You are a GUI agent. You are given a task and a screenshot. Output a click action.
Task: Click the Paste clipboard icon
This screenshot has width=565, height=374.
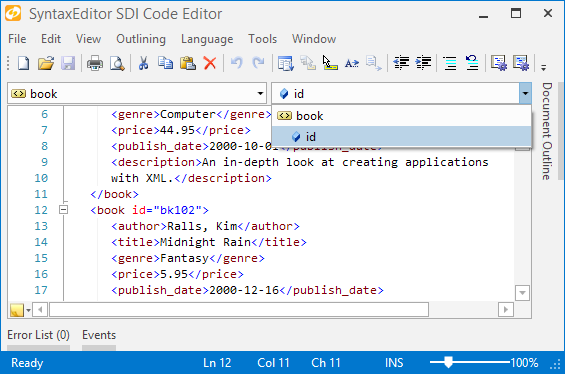pos(188,63)
